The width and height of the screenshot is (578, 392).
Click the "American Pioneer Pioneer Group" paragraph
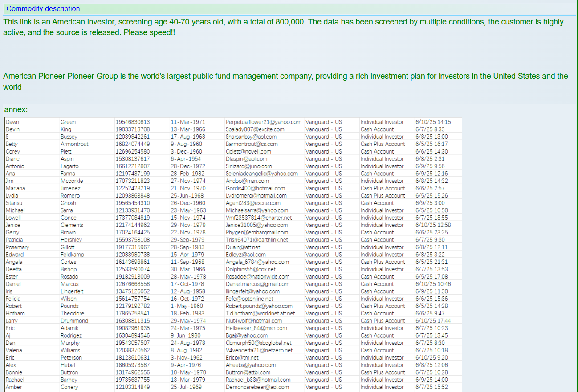(x=285, y=81)
